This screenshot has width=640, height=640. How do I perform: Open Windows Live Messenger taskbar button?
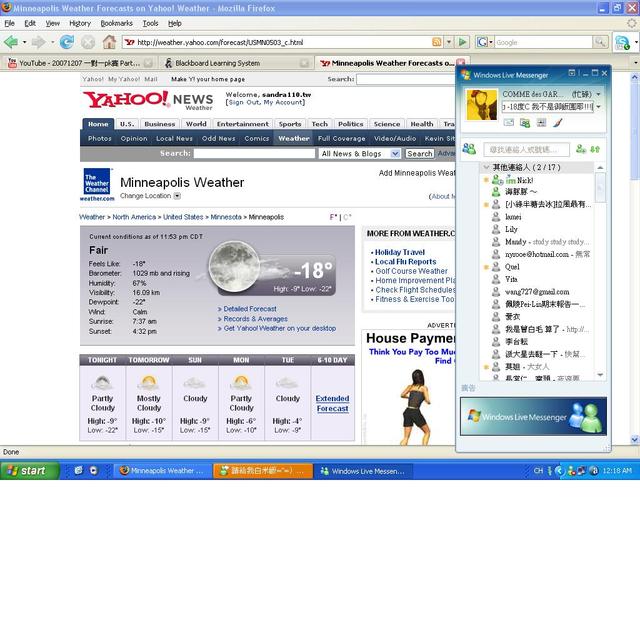[x=363, y=471]
